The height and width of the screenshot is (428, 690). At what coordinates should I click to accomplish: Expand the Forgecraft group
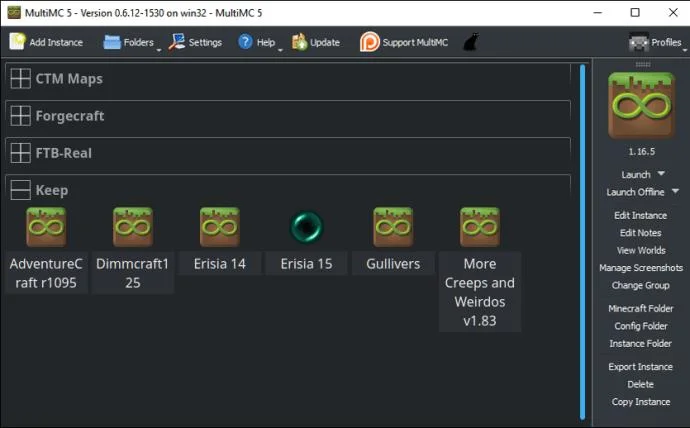pyautogui.click(x=21, y=116)
